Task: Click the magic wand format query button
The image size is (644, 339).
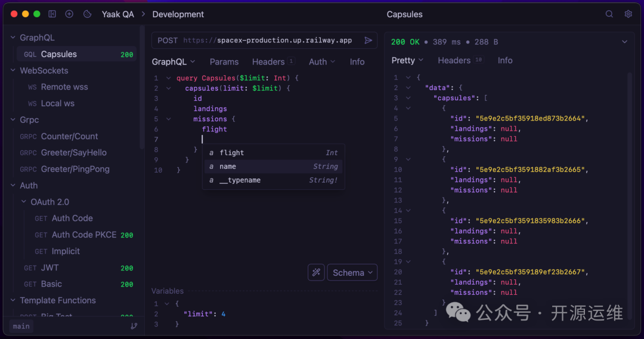Action: (316, 272)
